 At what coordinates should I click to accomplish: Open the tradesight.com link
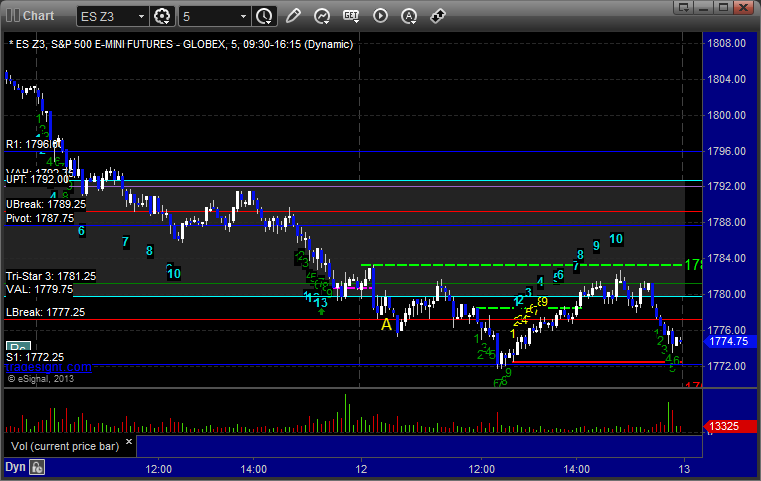tap(49, 367)
